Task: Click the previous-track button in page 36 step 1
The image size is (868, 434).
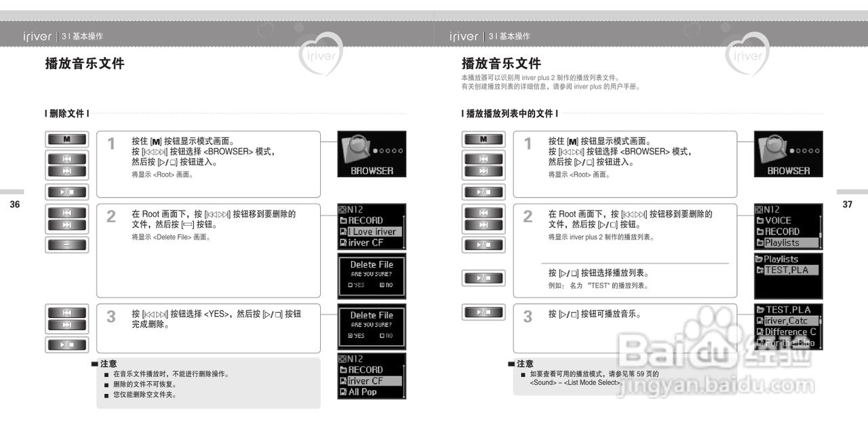Action: click(x=66, y=158)
